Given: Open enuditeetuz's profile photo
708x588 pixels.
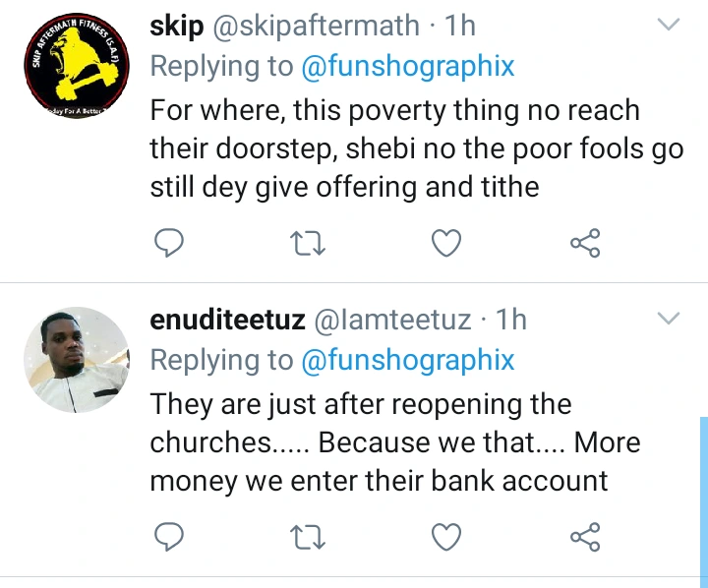Looking at the screenshot, I should coord(77,360).
